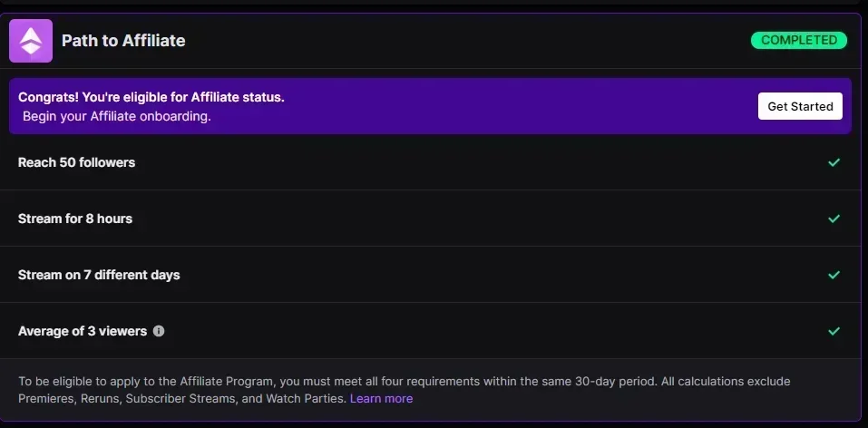Select the Average of 3 viewers label

(x=83, y=331)
